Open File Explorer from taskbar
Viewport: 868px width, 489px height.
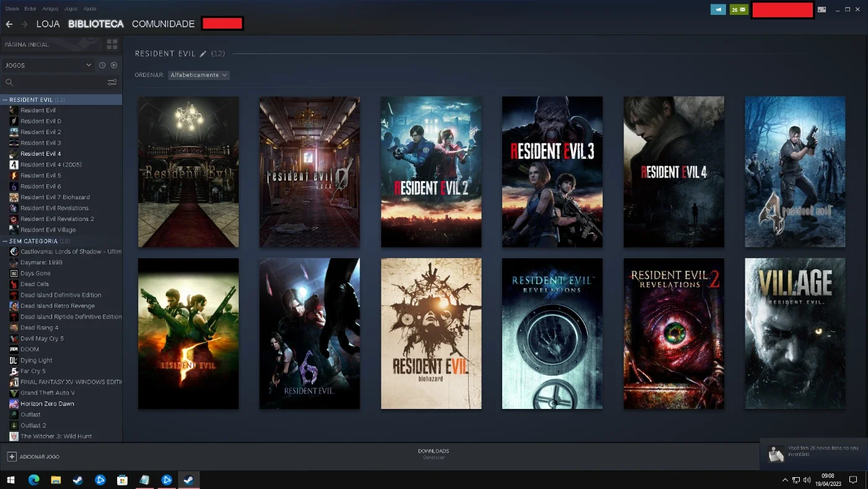pyautogui.click(x=56, y=480)
